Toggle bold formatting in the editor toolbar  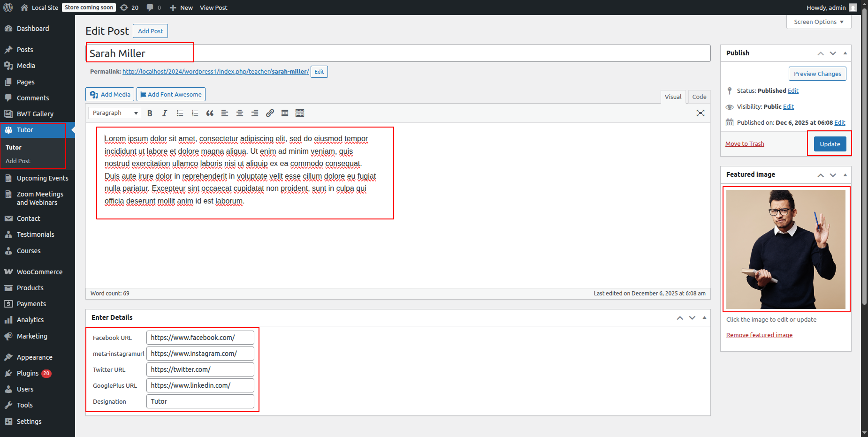[150, 113]
